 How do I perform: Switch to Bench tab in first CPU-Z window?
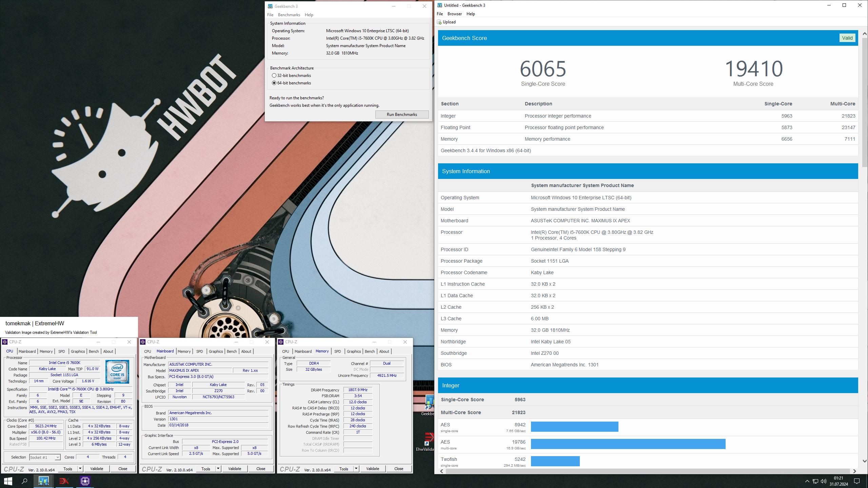pyautogui.click(x=94, y=351)
